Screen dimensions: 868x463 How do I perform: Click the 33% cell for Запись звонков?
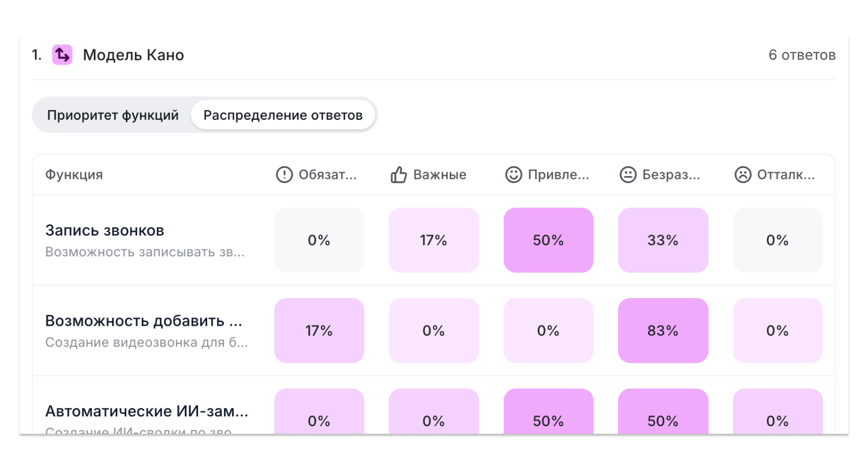pos(662,240)
